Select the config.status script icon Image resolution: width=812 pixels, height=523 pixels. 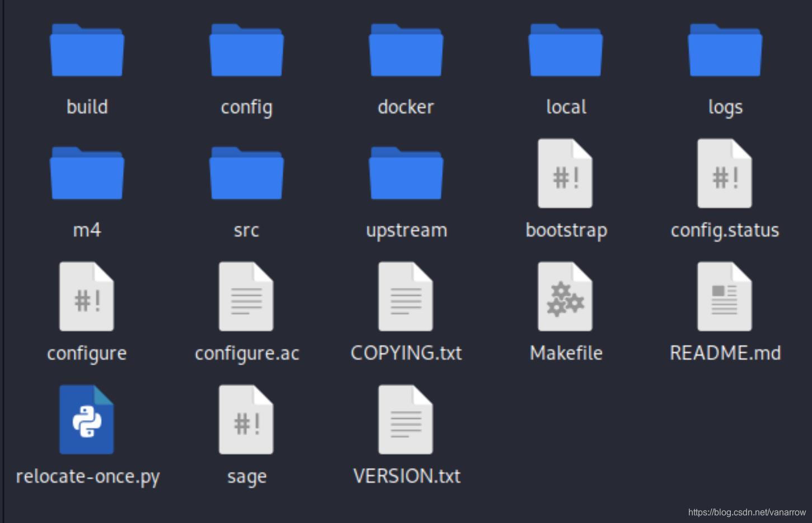[725, 173]
